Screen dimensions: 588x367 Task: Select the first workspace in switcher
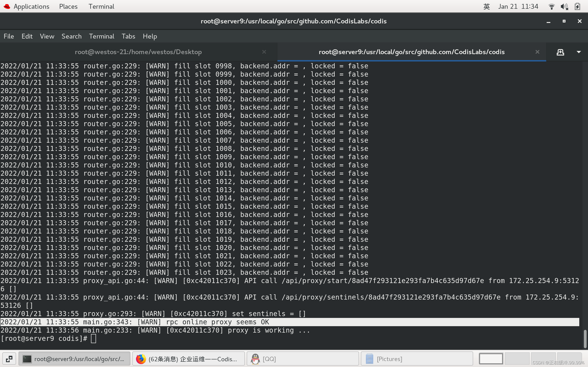click(x=491, y=359)
